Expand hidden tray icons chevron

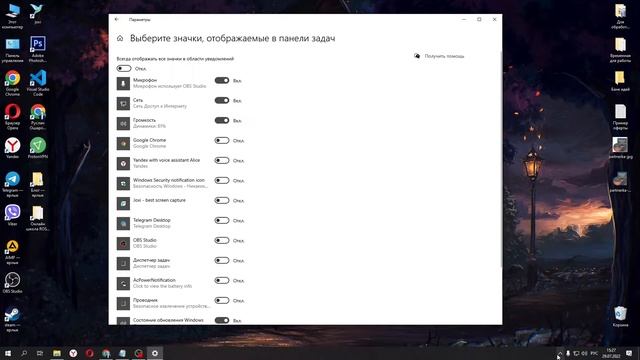[560, 353]
